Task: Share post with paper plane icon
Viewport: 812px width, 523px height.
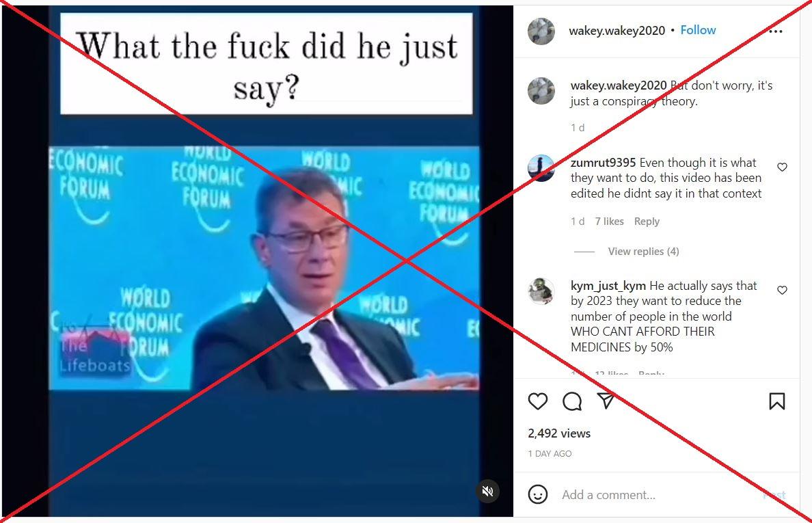Action: click(x=606, y=400)
